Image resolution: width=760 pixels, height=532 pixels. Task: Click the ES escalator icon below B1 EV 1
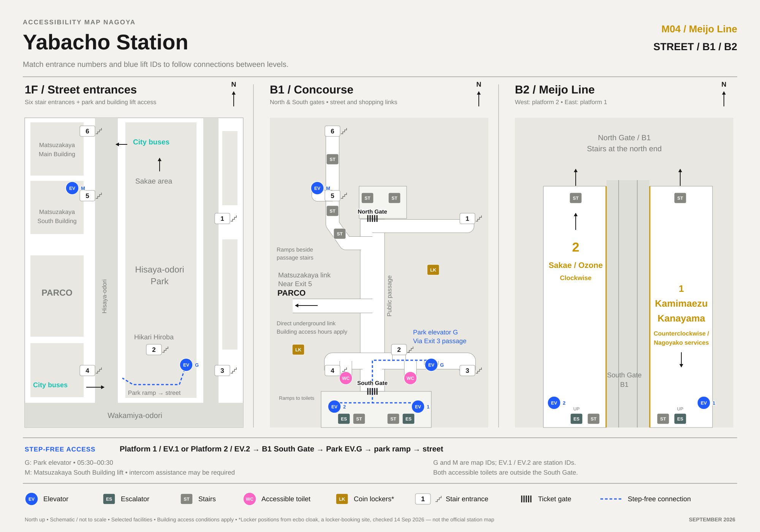click(408, 419)
